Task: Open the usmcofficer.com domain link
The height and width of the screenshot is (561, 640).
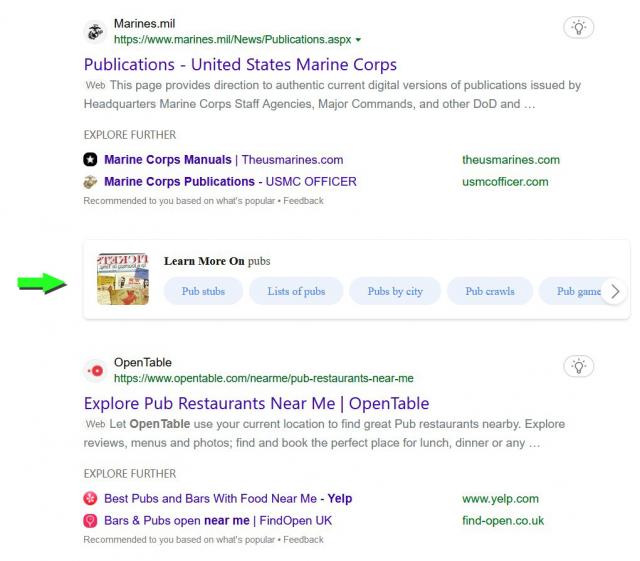Action: [x=505, y=182]
